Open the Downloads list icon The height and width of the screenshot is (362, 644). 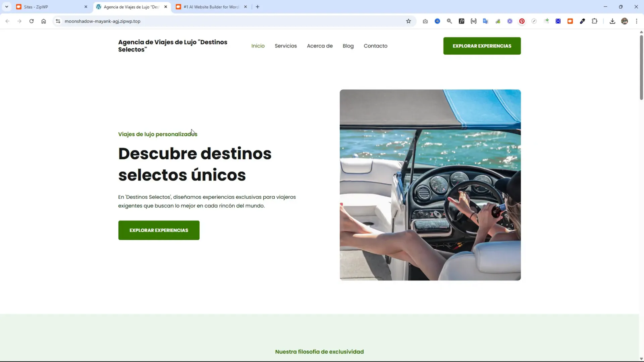[x=612, y=21]
